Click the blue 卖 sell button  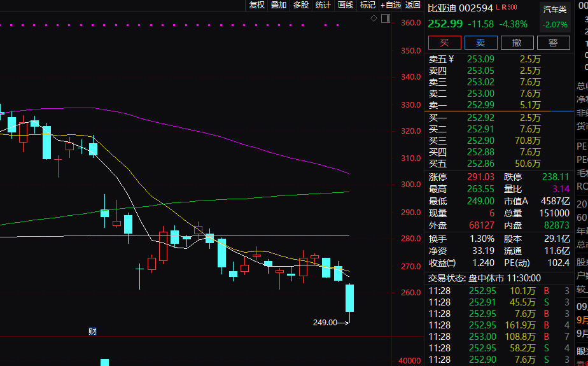480,43
